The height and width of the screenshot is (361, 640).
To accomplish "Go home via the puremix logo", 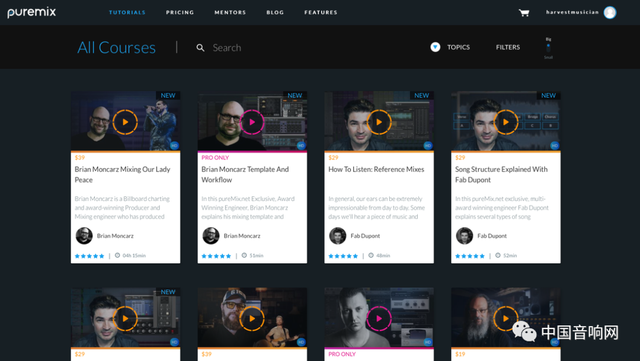I will [31, 13].
